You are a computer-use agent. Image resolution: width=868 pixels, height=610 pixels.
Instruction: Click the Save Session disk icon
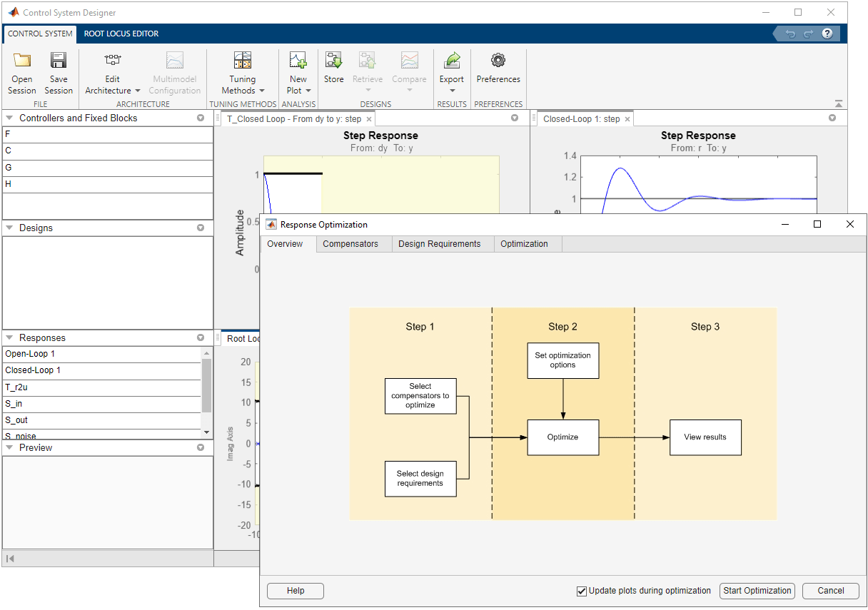pos(59,61)
